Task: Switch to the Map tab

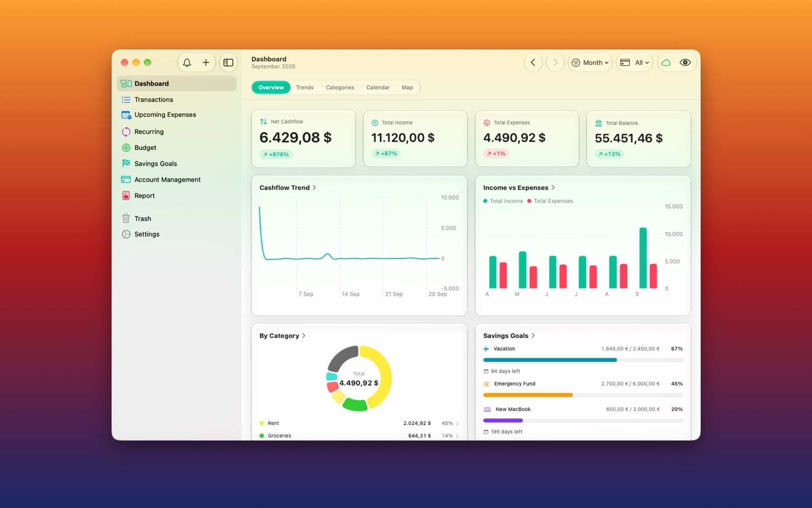Action: point(407,87)
